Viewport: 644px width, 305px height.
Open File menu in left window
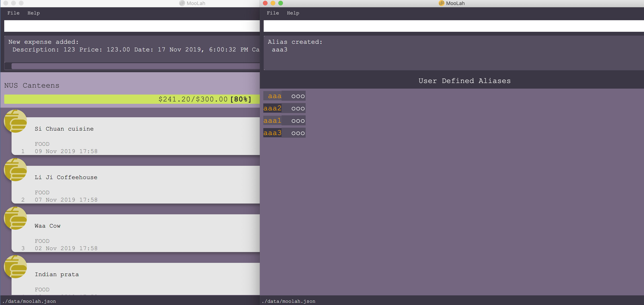click(x=13, y=13)
